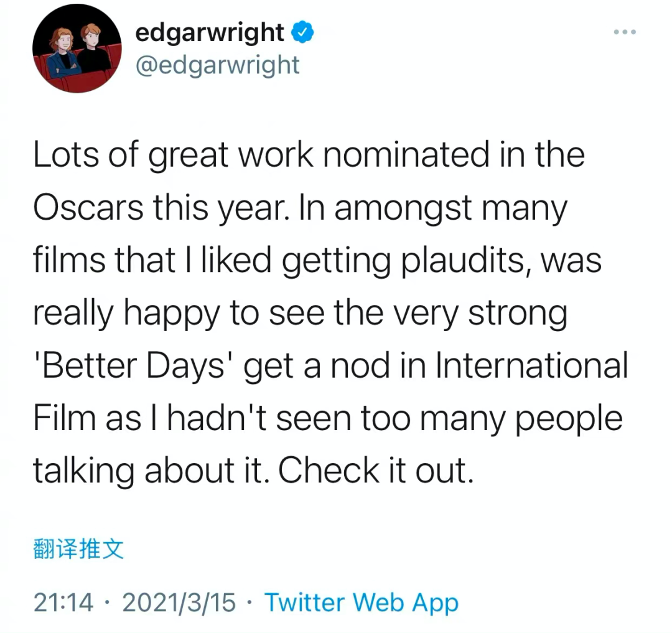Click the figure in black clothing in avatar

pyautogui.click(x=93, y=49)
